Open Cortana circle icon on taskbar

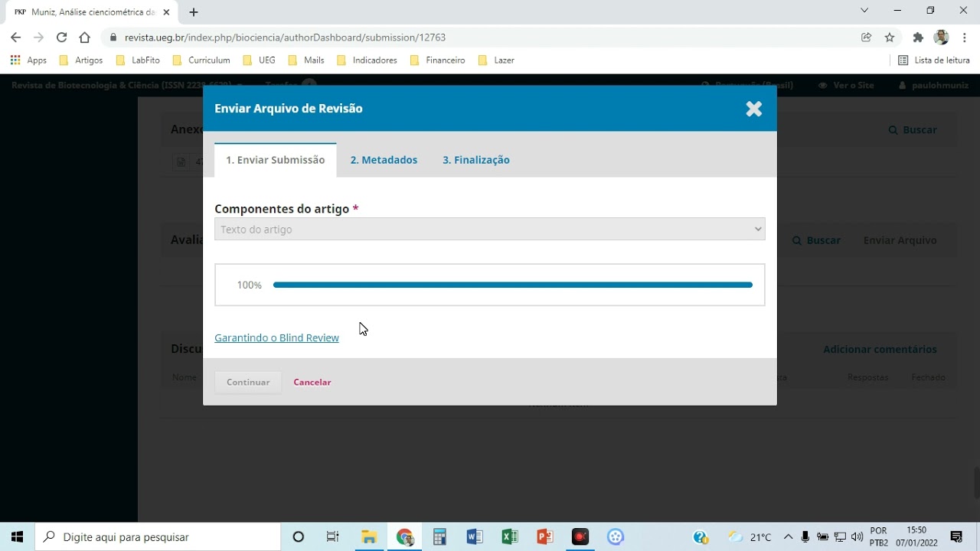pyautogui.click(x=299, y=537)
